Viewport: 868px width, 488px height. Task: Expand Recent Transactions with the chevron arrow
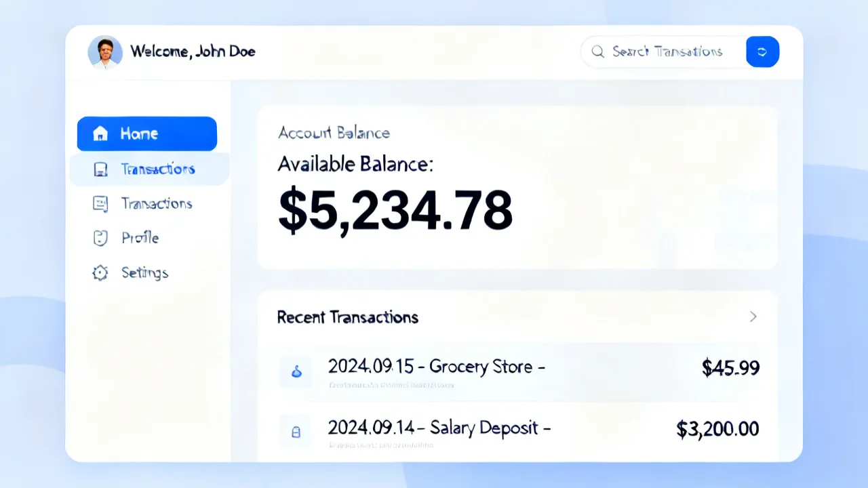pos(753,317)
